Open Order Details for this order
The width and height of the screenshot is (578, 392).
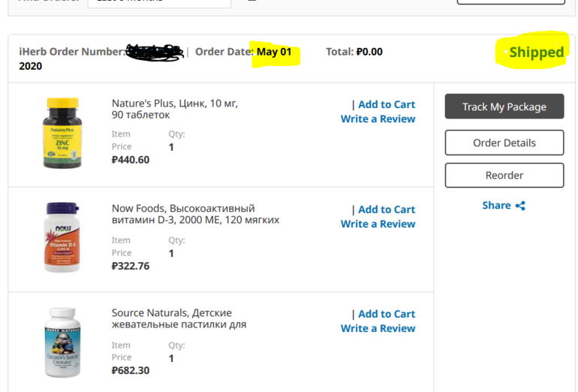[504, 143]
